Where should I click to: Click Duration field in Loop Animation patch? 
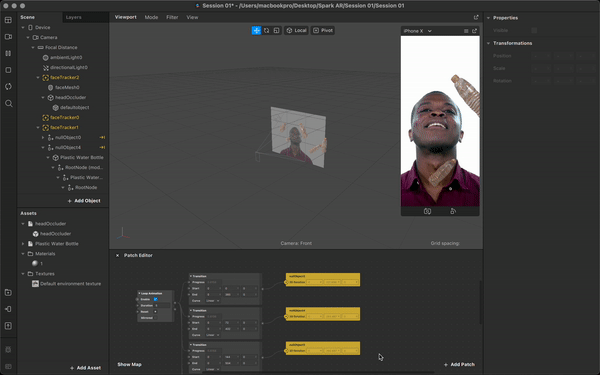[162, 305]
